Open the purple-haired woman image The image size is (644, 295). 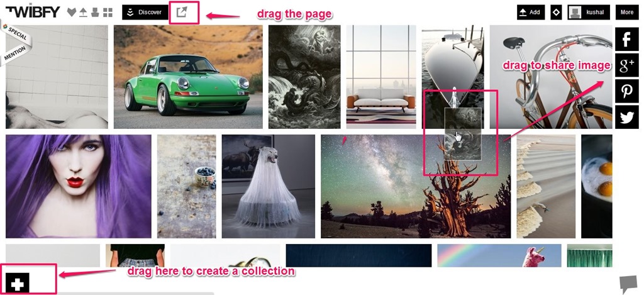(x=79, y=187)
